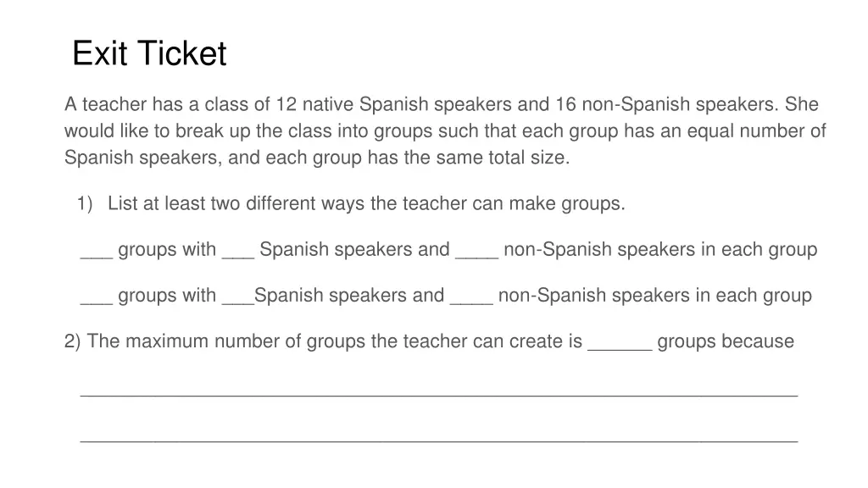Viewport: 868px width, 488px height.
Task: Click the number "12" in the problem paragraph
Action: tap(287, 105)
